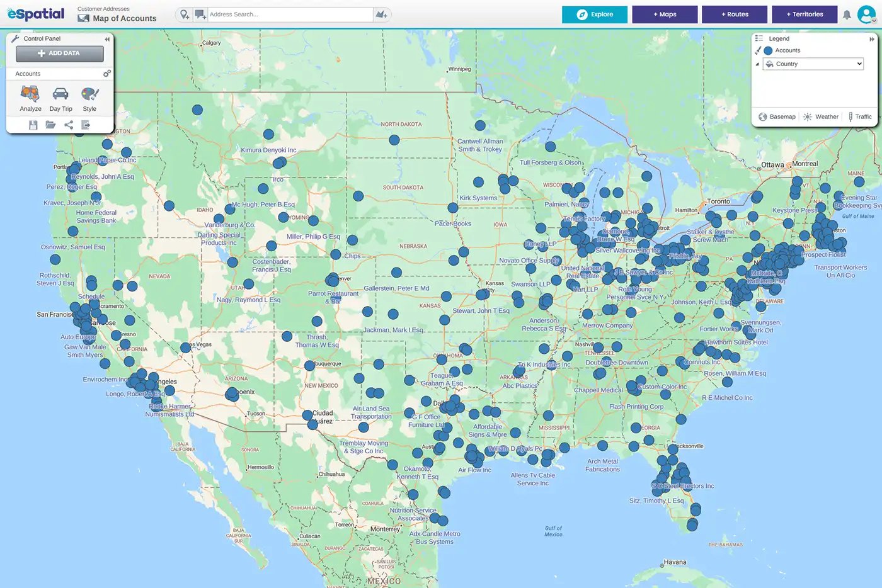882x588 pixels.
Task: Click the Address Search input field
Action: tap(290, 14)
